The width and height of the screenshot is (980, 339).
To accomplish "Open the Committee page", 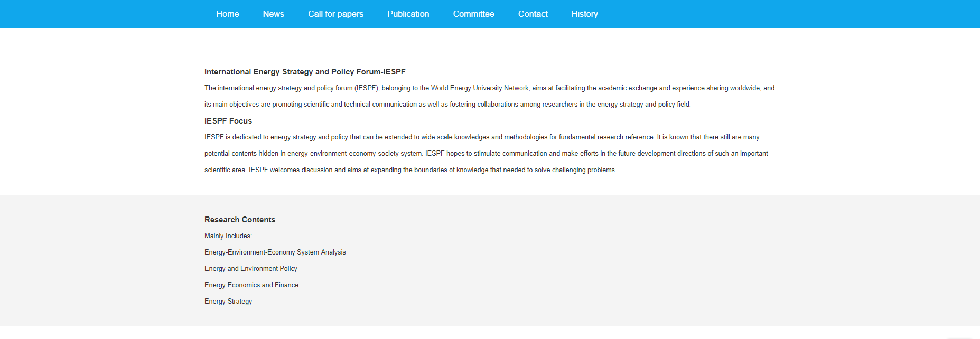I will [473, 14].
